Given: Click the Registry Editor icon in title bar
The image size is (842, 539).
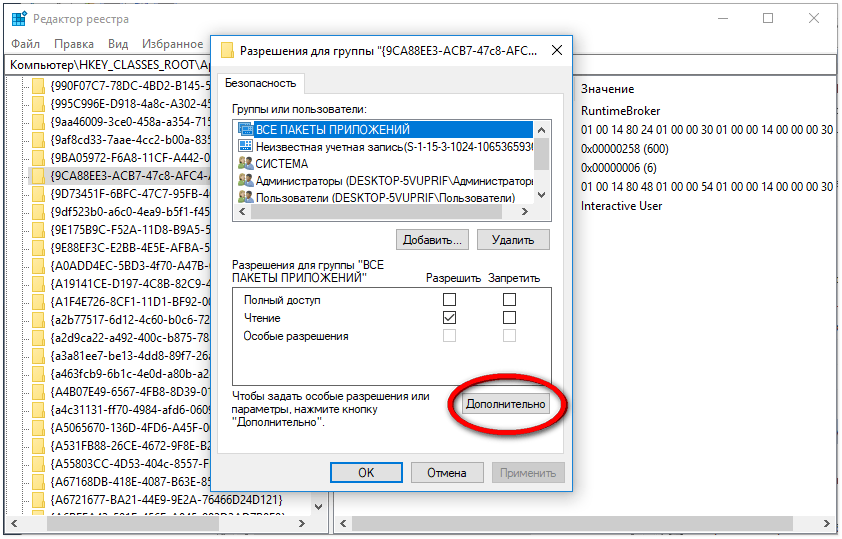Looking at the screenshot, I should coord(18,18).
